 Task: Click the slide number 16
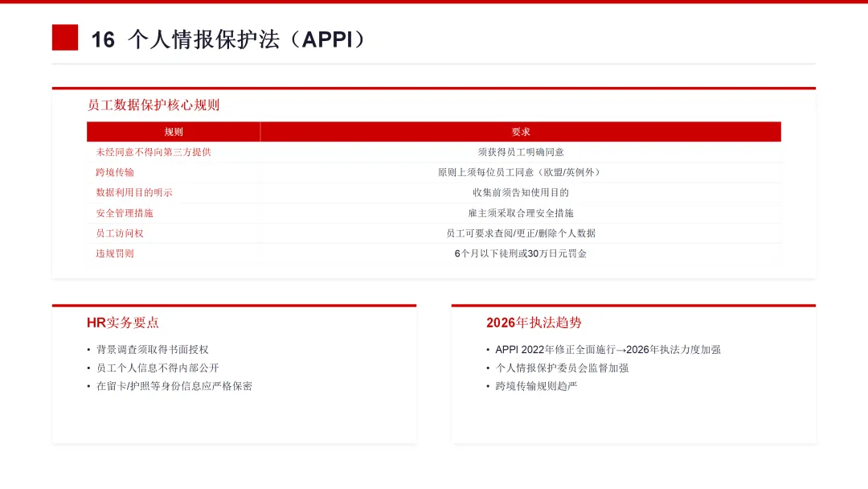pos(102,40)
